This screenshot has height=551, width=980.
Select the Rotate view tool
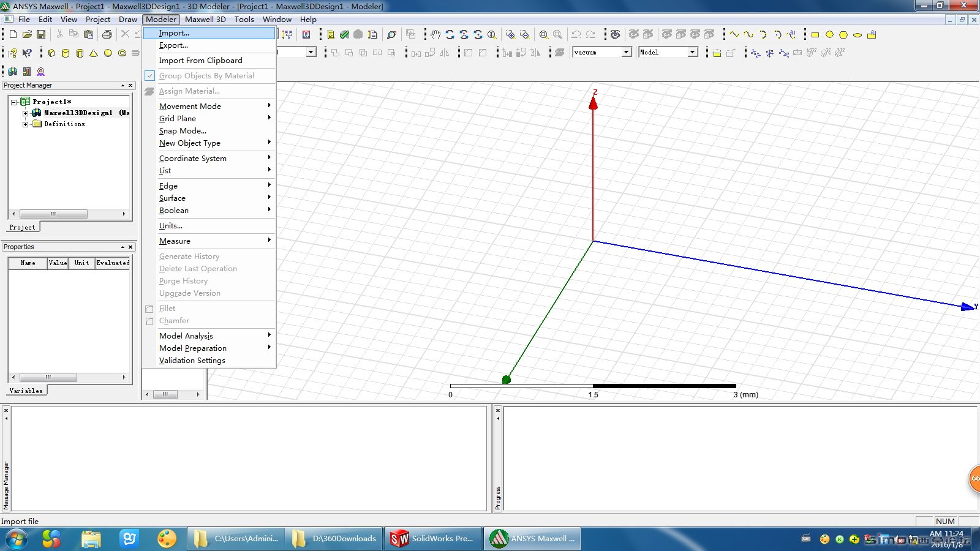click(x=450, y=34)
